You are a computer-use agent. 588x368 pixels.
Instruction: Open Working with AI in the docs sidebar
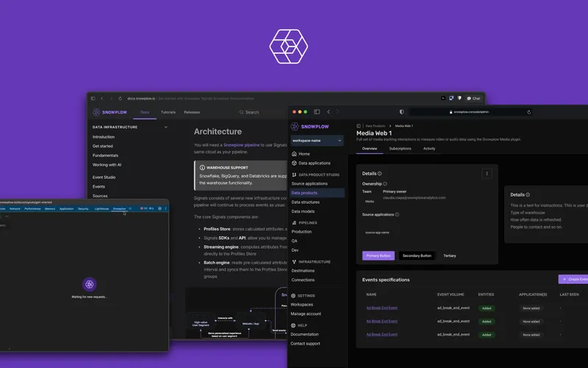107,165
